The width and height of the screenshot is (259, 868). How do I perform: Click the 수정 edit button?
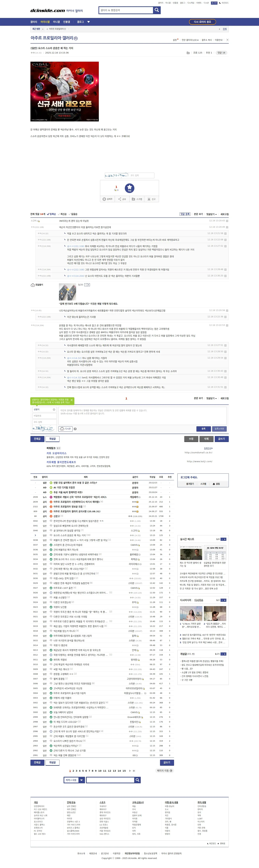click(191, 439)
